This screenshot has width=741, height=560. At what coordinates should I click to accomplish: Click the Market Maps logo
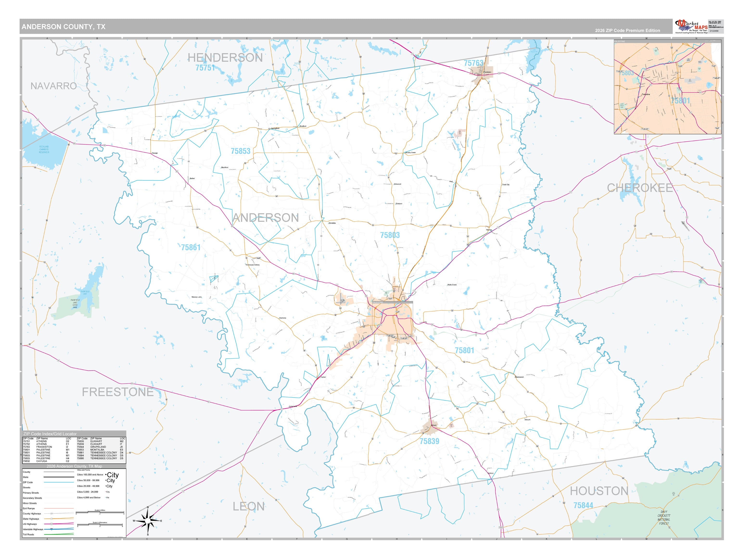[691, 26]
